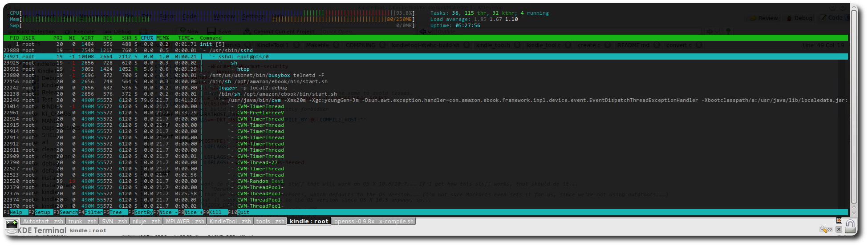The height and width of the screenshot is (246, 868).
Task: Click F10 Quit in htop footer
Action: click(239, 212)
